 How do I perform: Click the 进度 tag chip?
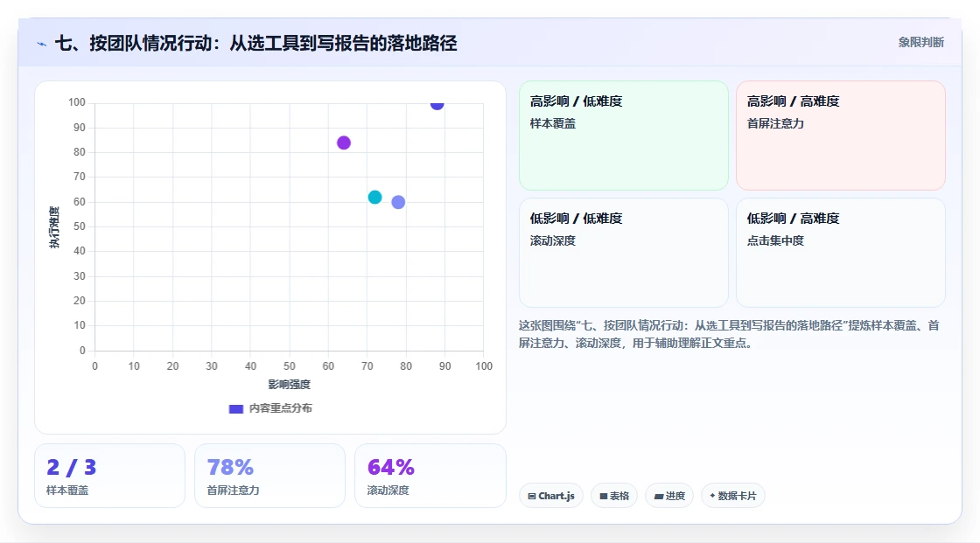pos(669,496)
